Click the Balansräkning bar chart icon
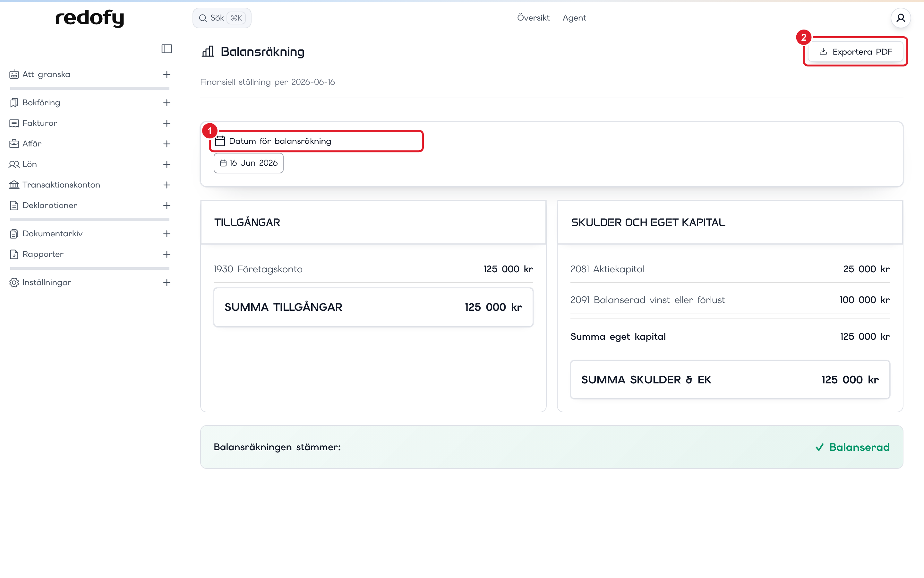Screen dimensions: 924x578 tap(208, 51)
